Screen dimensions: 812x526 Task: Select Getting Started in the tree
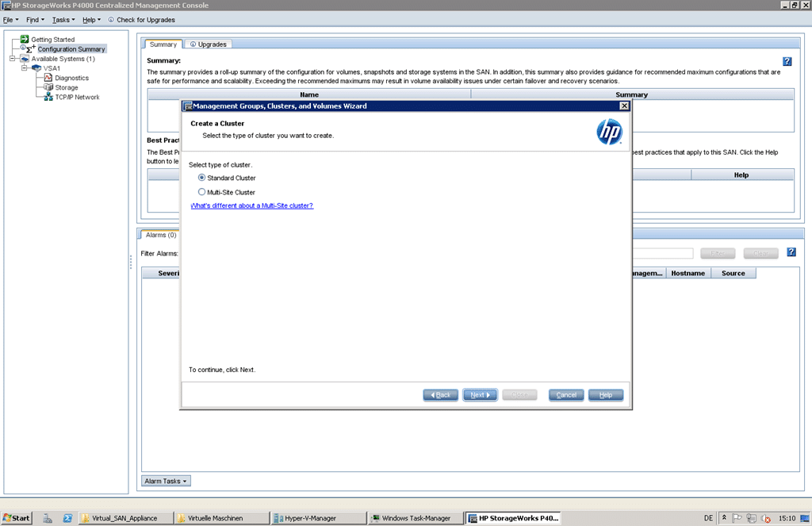pos(53,40)
